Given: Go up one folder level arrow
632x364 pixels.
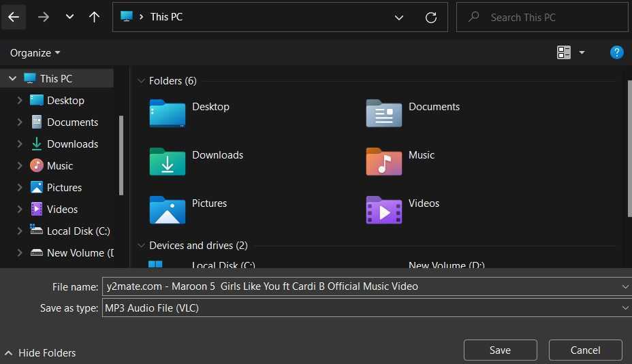Looking at the screenshot, I should tap(94, 17).
